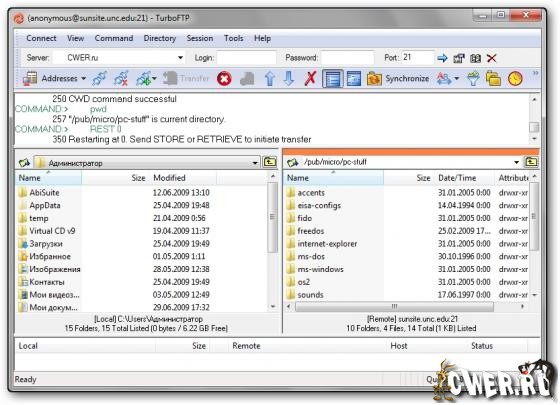The width and height of the screenshot is (560, 405).
Task: Click the blue upload up-arrow icon
Action: pyautogui.click(x=270, y=79)
